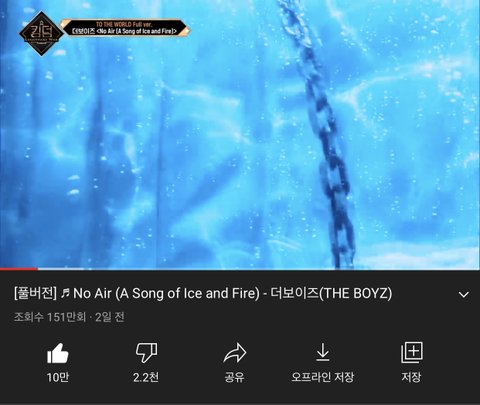Expand the video description with the chevron
The height and width of the screenshot is (405, 480).
[464, 294]
